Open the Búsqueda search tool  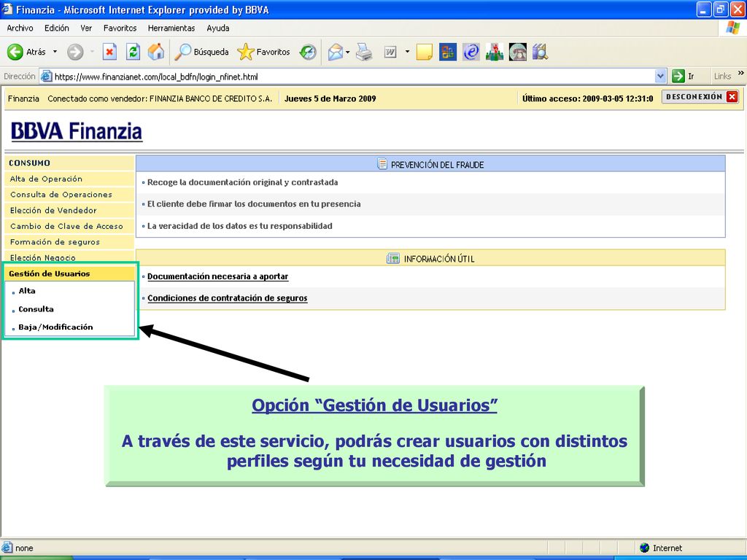tap(201, 52)
